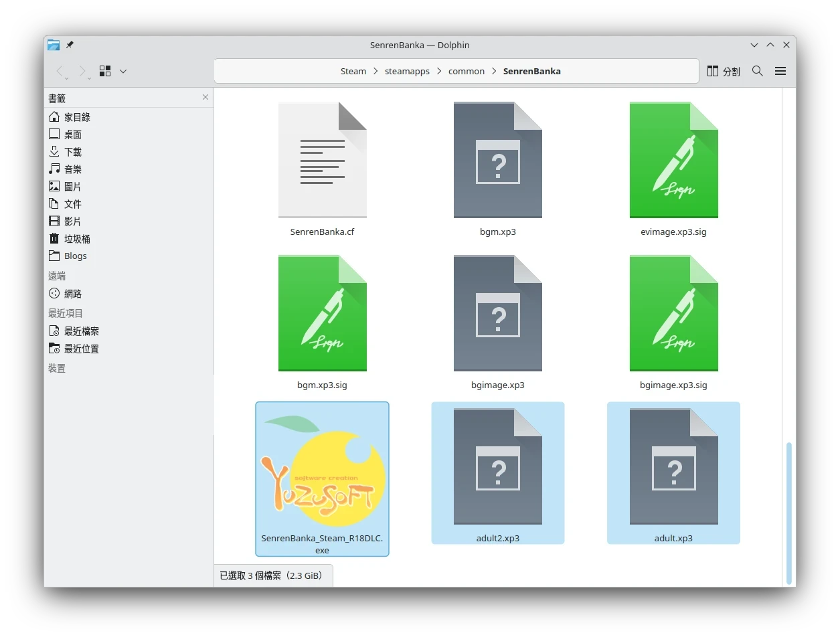This screenshot has height=639, width=840.
Task: Open 網路 network location in sidebar
Action: 72,294
